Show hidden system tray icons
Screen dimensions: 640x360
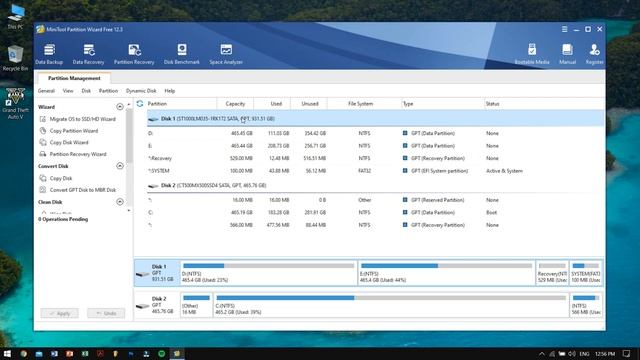pos(542,353)
